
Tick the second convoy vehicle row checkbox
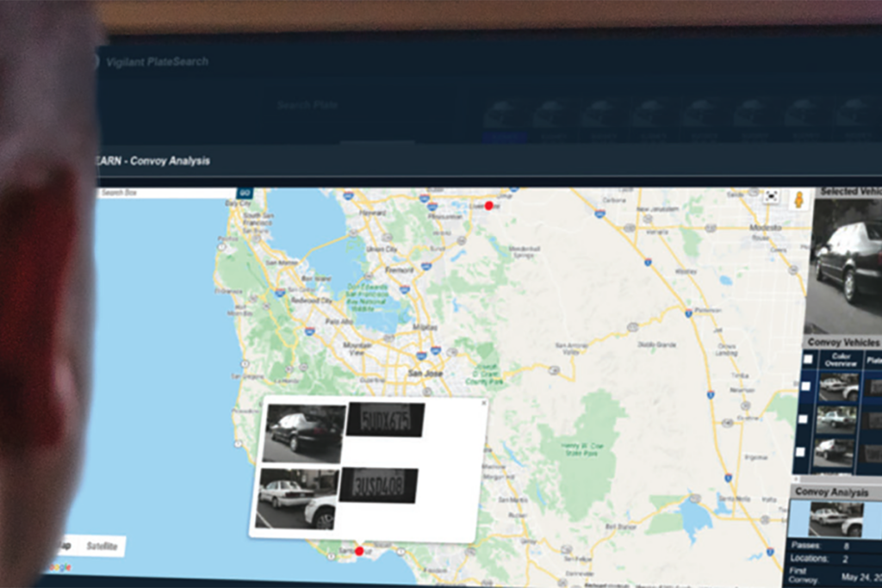(x=801, y=419)
